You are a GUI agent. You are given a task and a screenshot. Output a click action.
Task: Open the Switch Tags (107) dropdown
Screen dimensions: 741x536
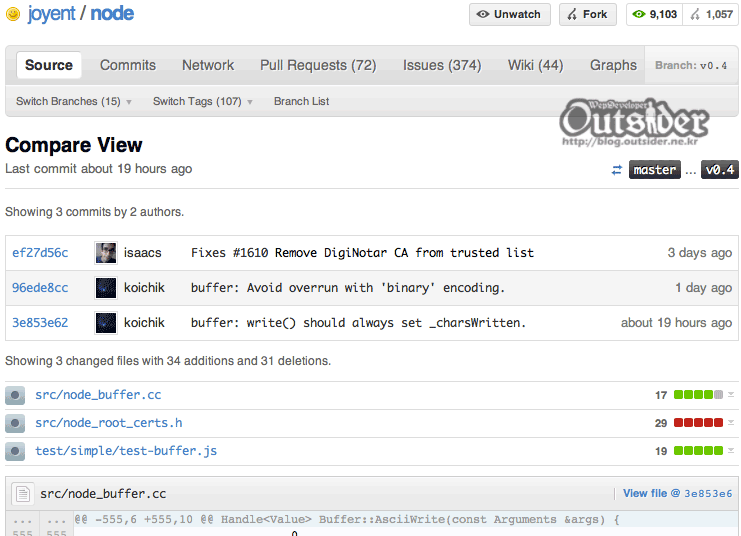[203, 101]
